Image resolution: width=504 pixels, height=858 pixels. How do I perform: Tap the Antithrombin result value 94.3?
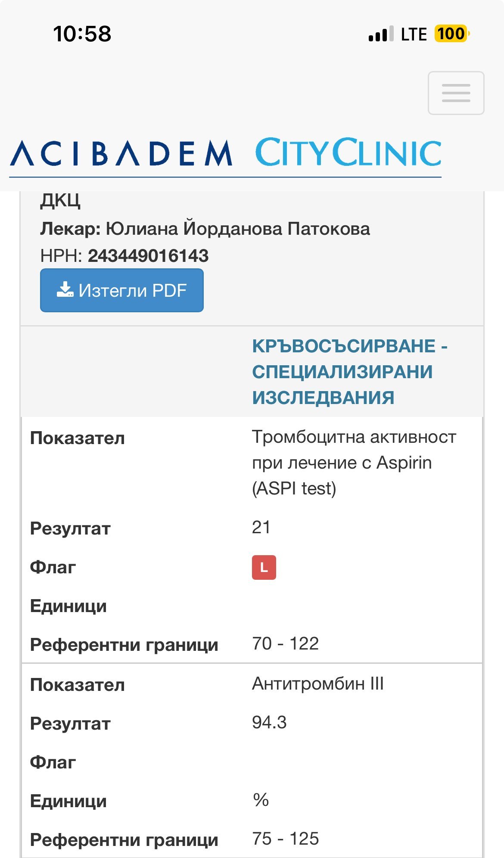click(x=269, y=722)
